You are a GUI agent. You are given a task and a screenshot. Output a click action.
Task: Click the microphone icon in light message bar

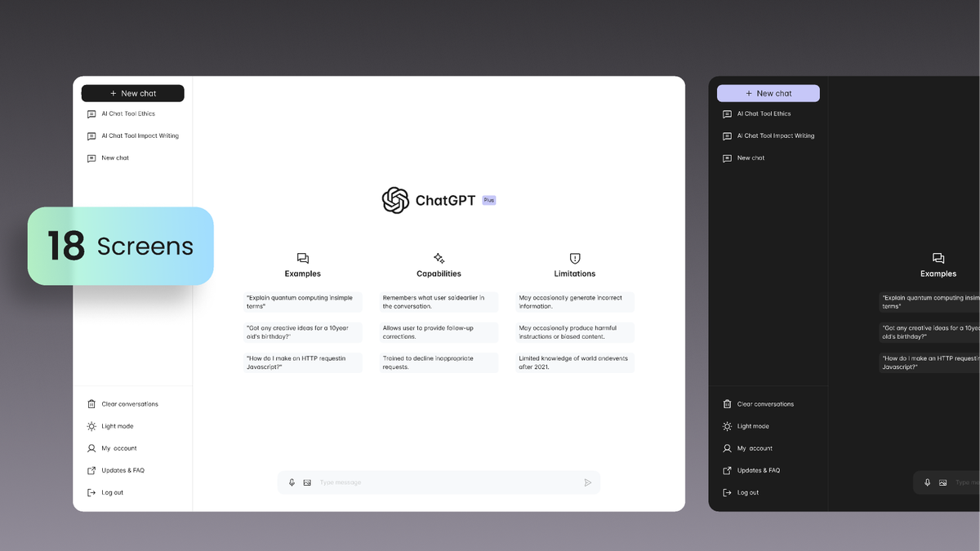click(292, 482)
